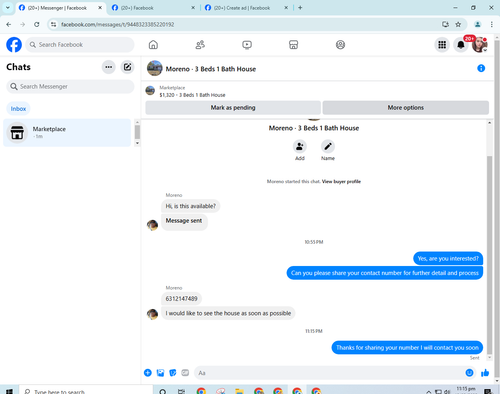Open the notifications bell
The width and height of the screenshot is (500, 394).
click(x=461, y=45)
